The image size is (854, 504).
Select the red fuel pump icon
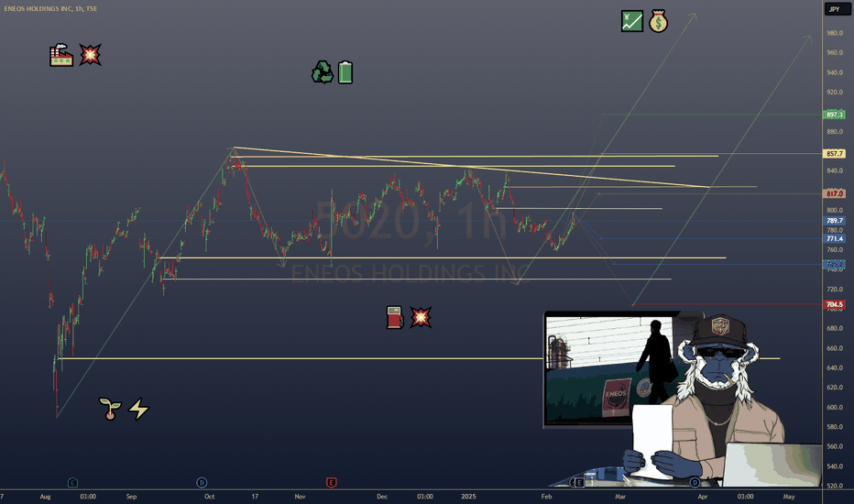394,317
